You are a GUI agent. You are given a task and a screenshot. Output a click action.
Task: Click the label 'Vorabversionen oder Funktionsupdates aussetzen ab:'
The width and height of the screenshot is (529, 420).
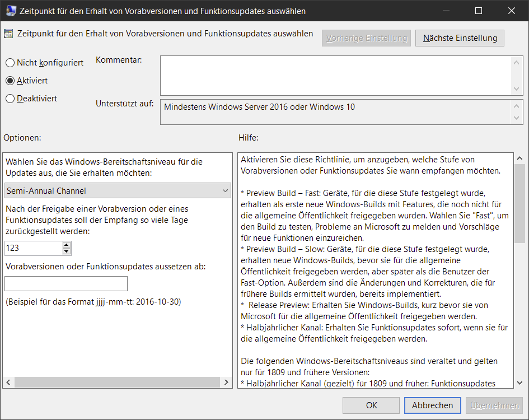click(106, 267)
